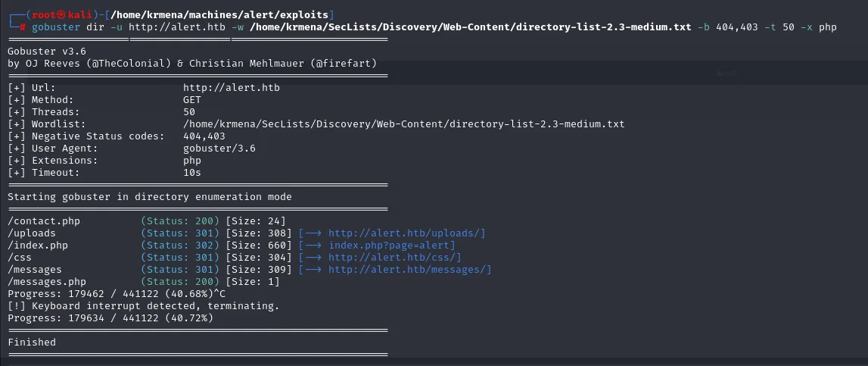Click the /contact.php result entry
The height and width of the screenshot is (366, 868).
[x=44, y=221]
